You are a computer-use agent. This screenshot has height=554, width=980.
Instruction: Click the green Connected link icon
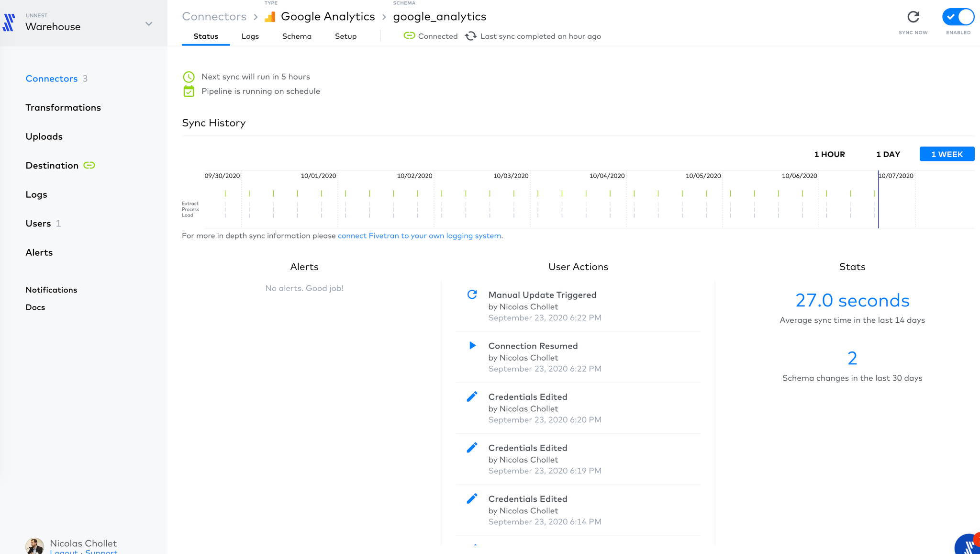pos(409,35)
